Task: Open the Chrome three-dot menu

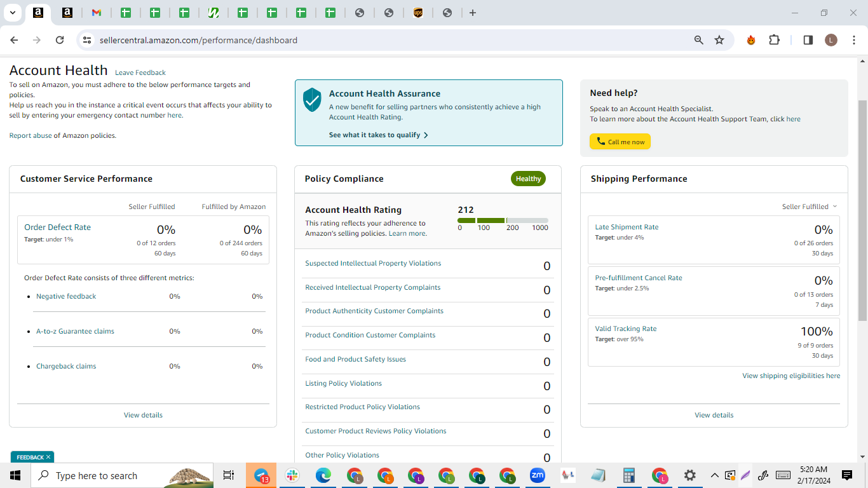Action: [x=854, y=40]
